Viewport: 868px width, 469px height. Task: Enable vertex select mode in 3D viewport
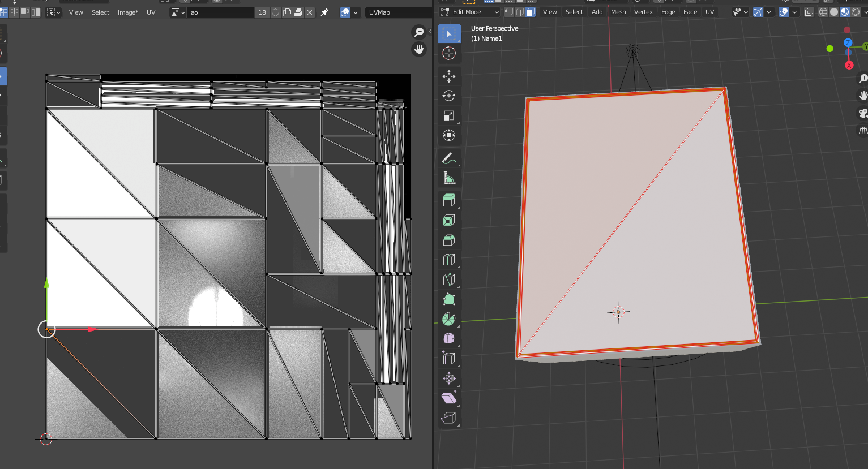pos(508,12)
